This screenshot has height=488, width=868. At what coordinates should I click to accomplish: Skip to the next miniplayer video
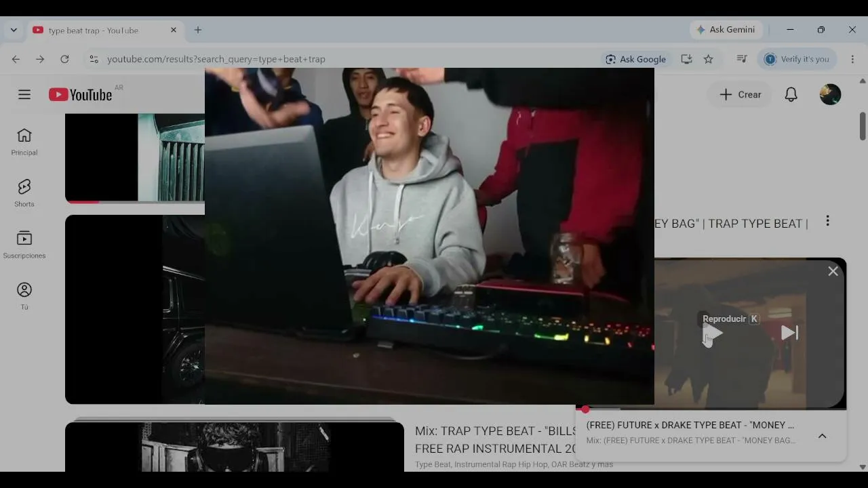(x=789, y=333)
